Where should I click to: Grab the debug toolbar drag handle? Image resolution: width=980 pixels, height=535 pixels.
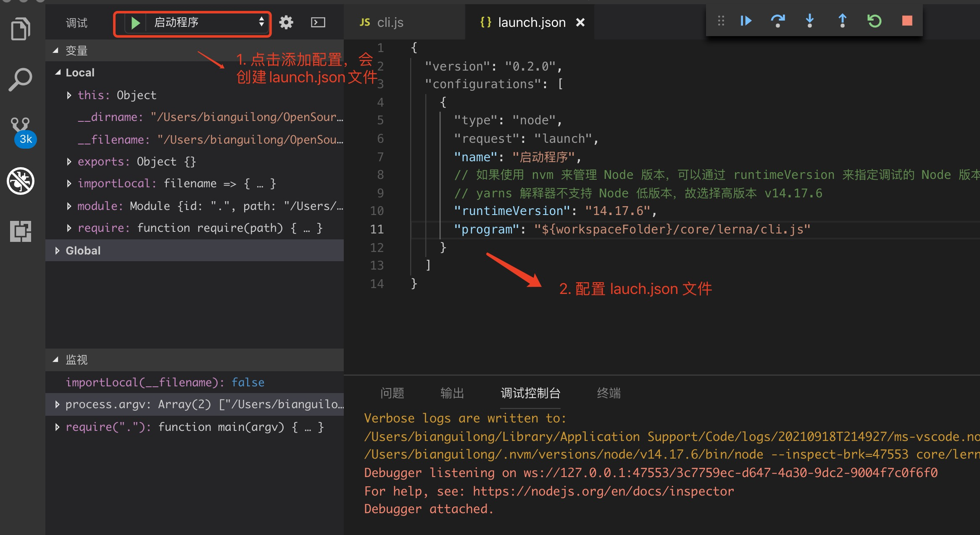click(721, 21)
